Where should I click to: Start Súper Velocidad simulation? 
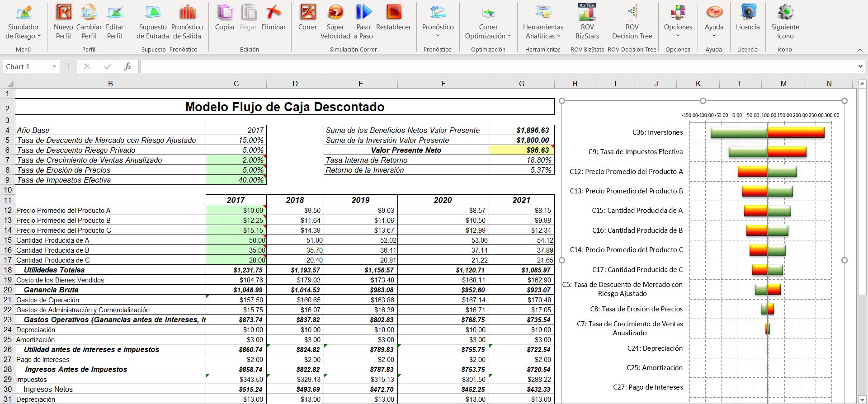point(335,22)
